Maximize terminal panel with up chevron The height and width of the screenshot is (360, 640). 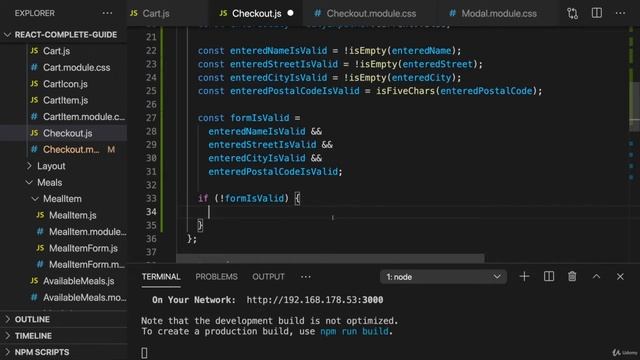click(x=596, y=276)
